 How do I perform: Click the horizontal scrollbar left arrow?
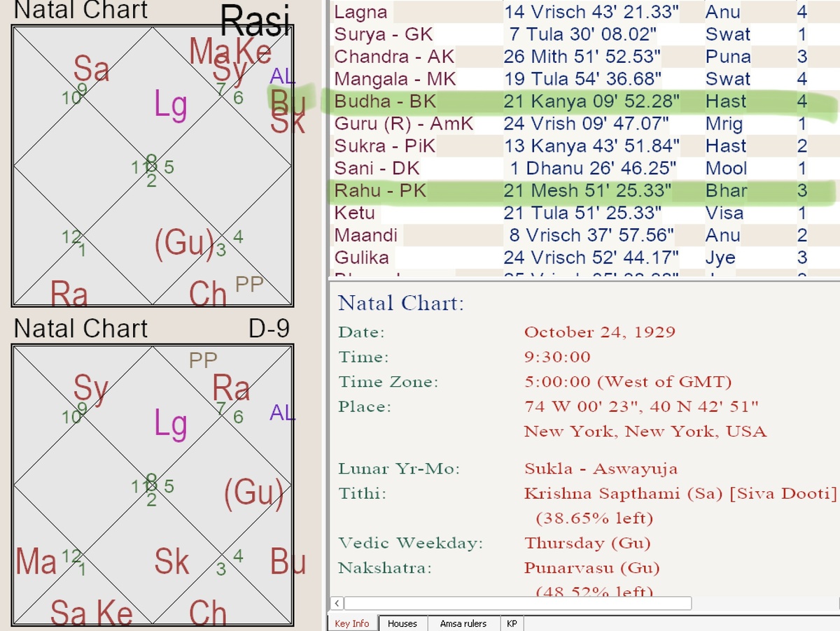[x=336, y=602]
